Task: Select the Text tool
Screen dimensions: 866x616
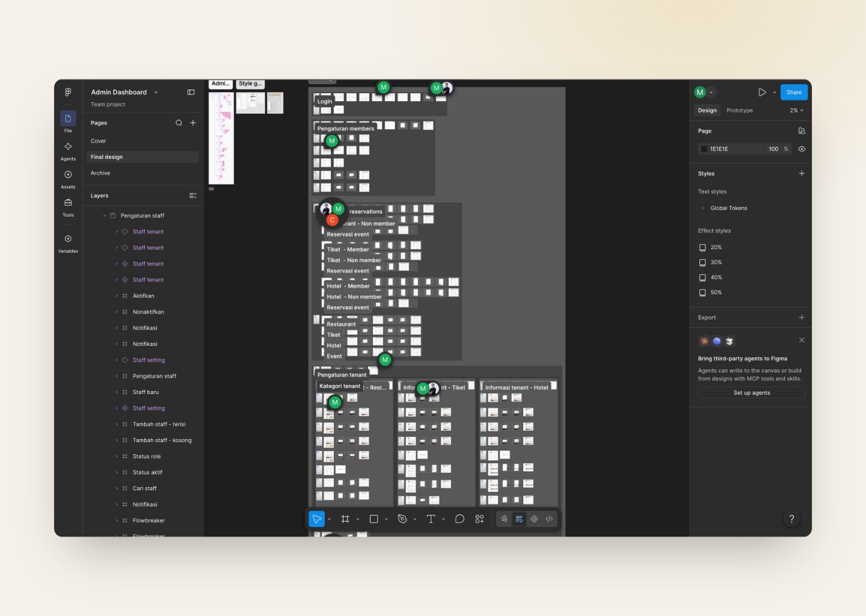Action: [431, 519]
